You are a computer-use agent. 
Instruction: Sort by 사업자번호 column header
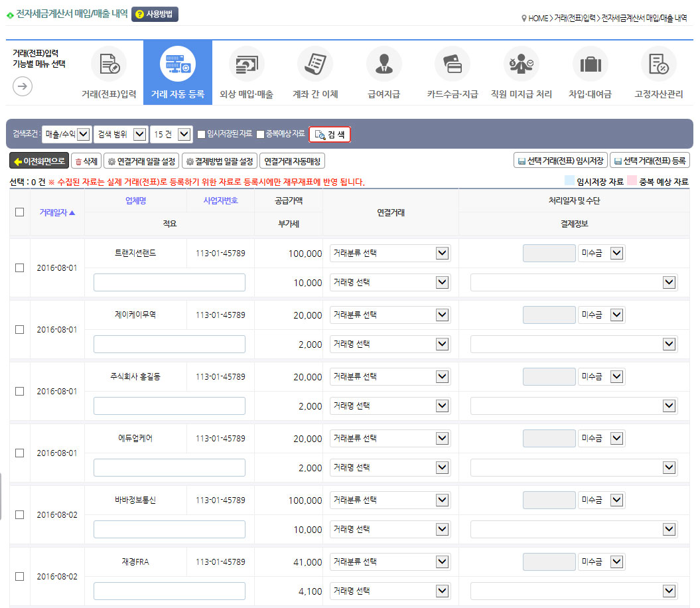coord(220,200)
